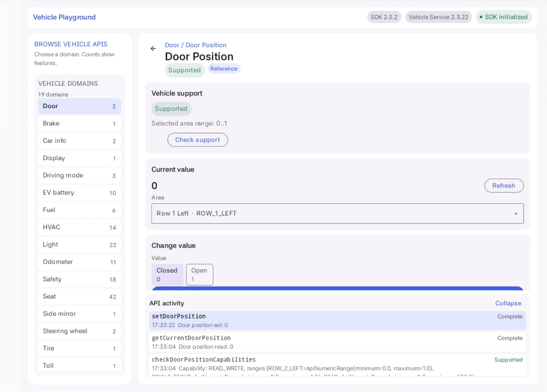Open the Door breadcrumb link
Viewport: 547px width, 392px height.
(x=172, y=45)
